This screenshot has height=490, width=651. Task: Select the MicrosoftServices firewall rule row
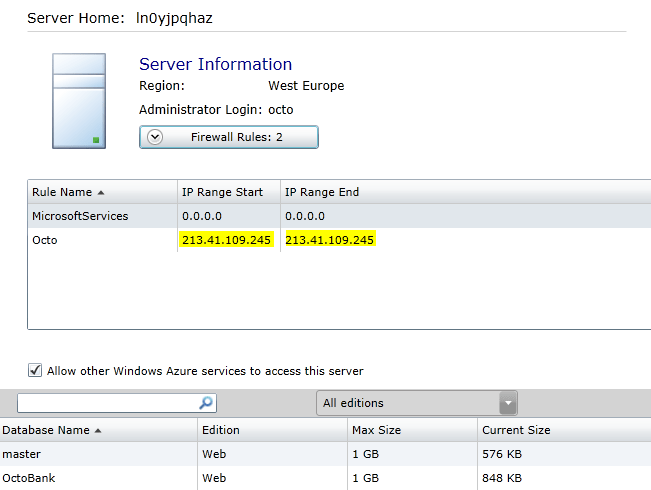(x=80, y=216)
